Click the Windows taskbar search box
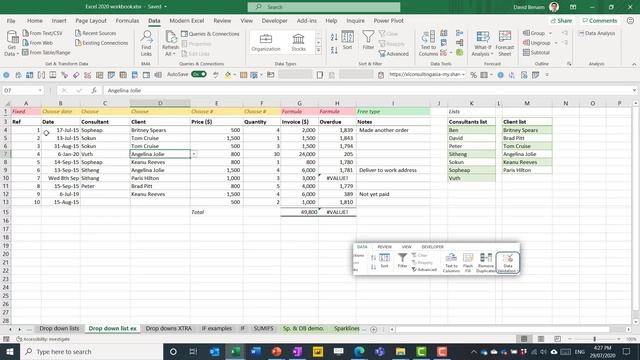640x360 pixels. point(92,351)
